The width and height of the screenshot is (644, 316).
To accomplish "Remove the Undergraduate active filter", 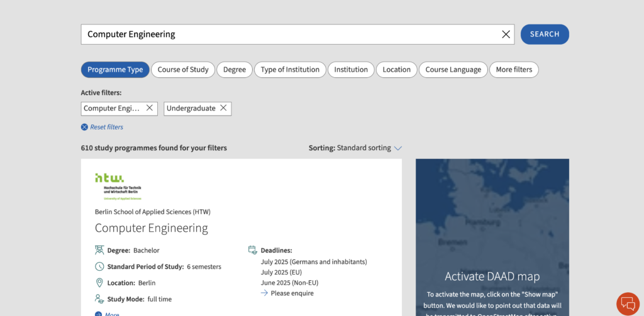I will pos(223,108).
